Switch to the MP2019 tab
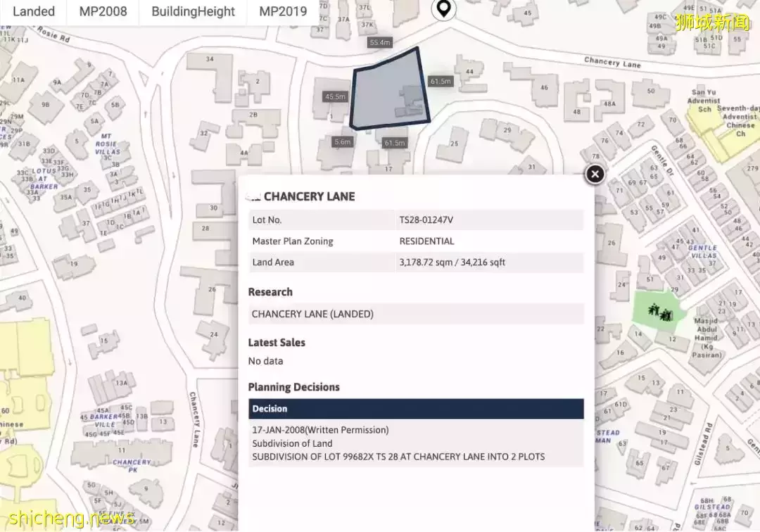This screenshot has height=532, width=760. (283, 11)
